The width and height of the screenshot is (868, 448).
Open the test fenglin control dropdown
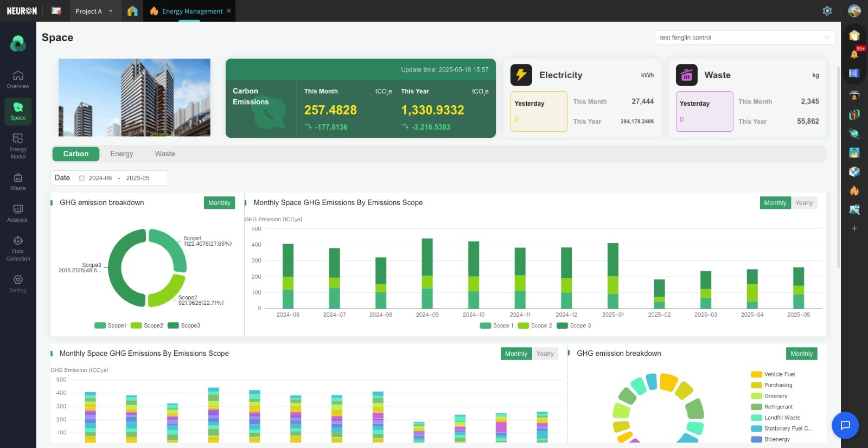point(745,37)
